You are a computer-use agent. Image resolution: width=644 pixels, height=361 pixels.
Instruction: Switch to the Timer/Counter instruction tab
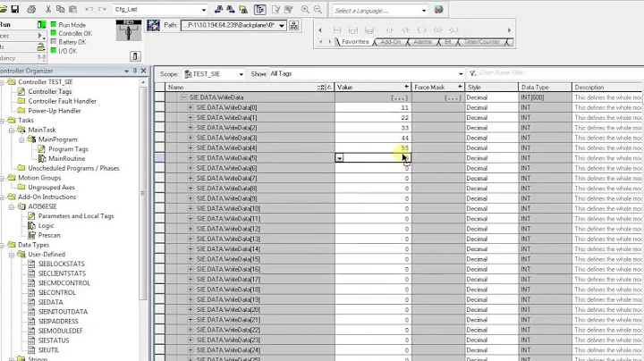click(482, 42)
